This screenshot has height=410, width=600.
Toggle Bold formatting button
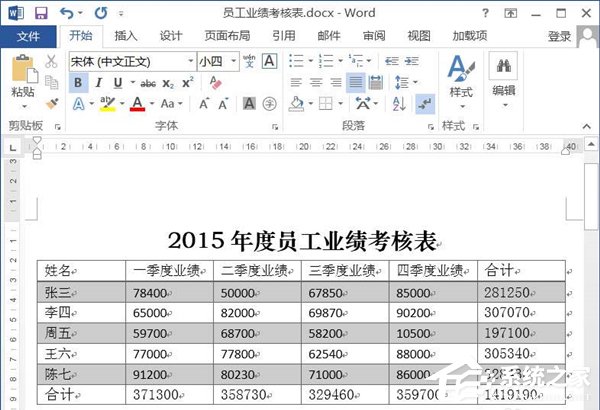(79, 83)
